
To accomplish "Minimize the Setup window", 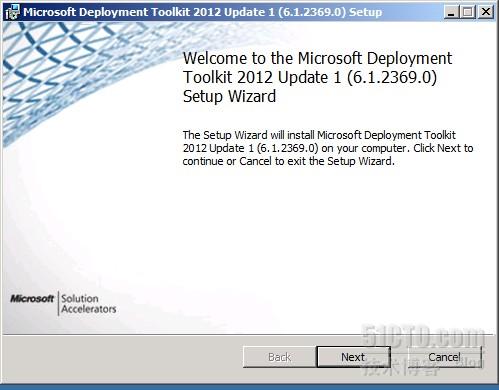I will [x=451, y=12].
